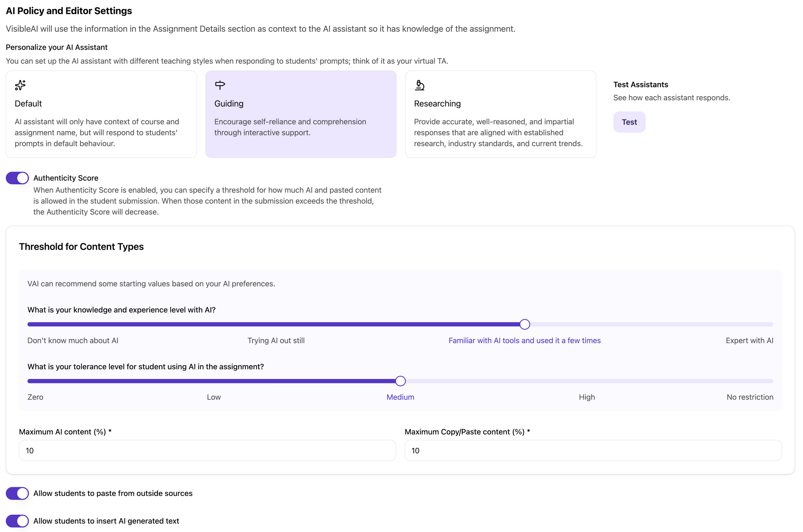This screenshot has width=803, height=532.
Task: Click the Maximum AI content field
Action: 207,450
